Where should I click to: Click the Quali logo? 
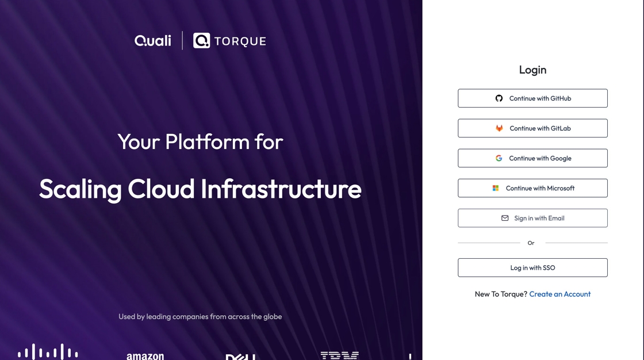[153, 41]
